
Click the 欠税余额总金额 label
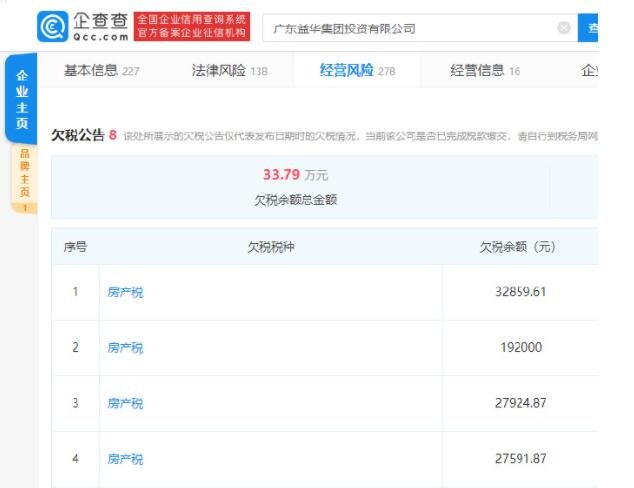(x=296, y=200)
